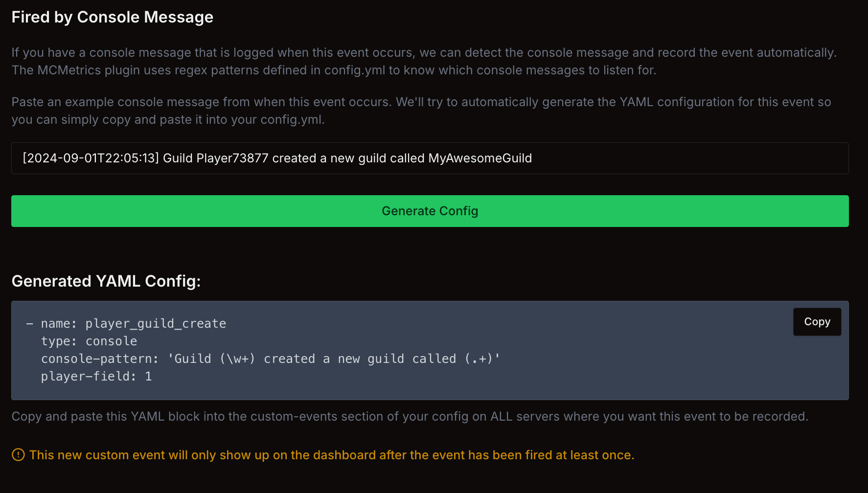
Task: Focus the example console message input
Action: [x=685, y=158]
